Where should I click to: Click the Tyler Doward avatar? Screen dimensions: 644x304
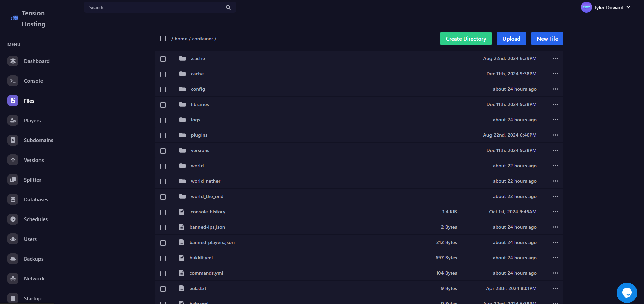tap(586, 7)
